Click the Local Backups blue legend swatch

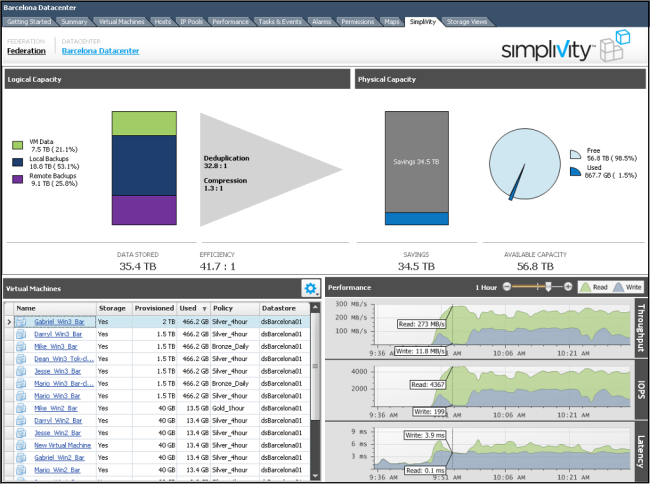tap(17, 162)
